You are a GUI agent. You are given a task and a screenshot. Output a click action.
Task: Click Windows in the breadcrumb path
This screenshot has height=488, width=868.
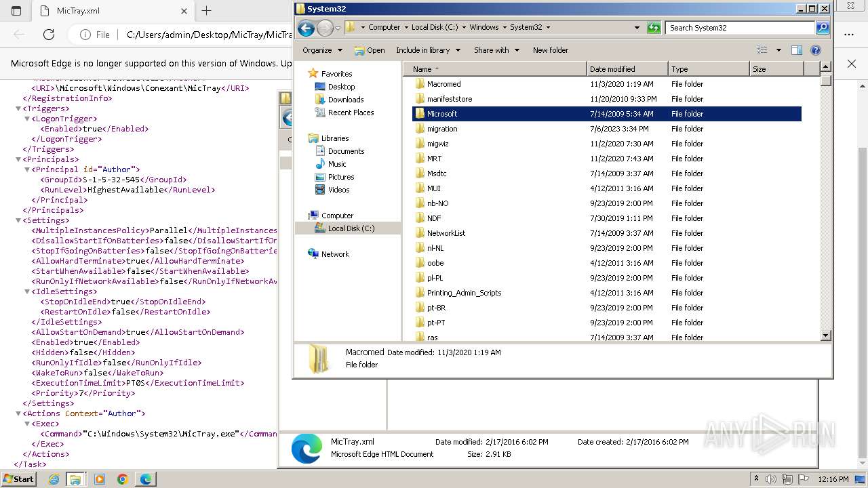[x=484, y=28]
